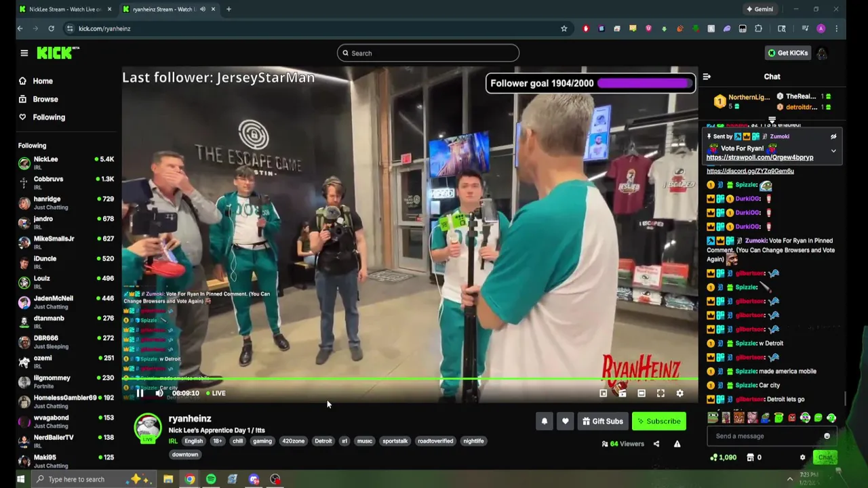Image resolution: width=868 pixels, height=488 pixels.
Task: Open hanridge's channel in the Following list
Action: click(66, 203)
